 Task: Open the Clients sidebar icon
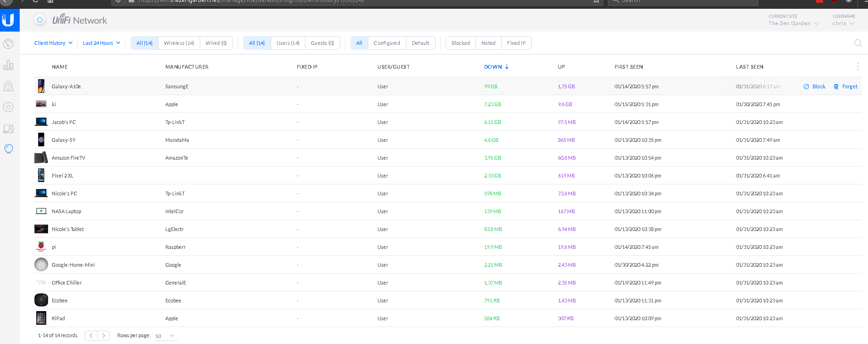(x=8, y=129)
